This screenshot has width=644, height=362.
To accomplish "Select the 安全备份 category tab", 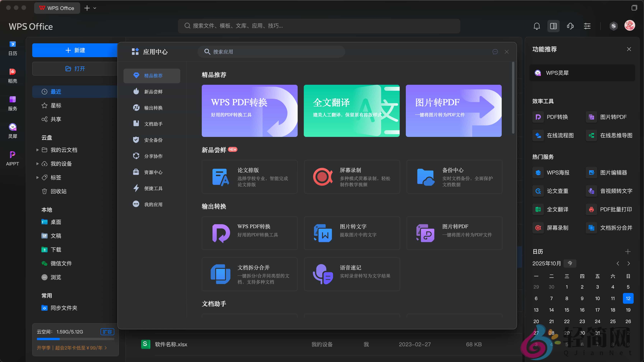I will point(153,140).
